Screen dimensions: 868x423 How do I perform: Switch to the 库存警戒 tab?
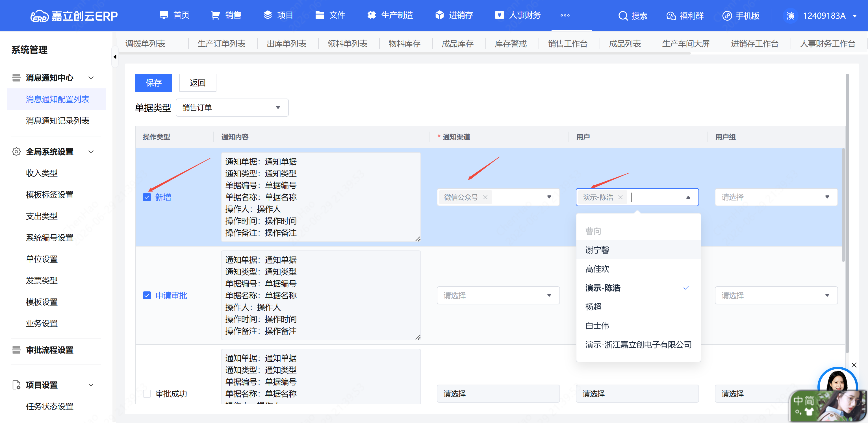pyautogui.click(x=511, y=43)
